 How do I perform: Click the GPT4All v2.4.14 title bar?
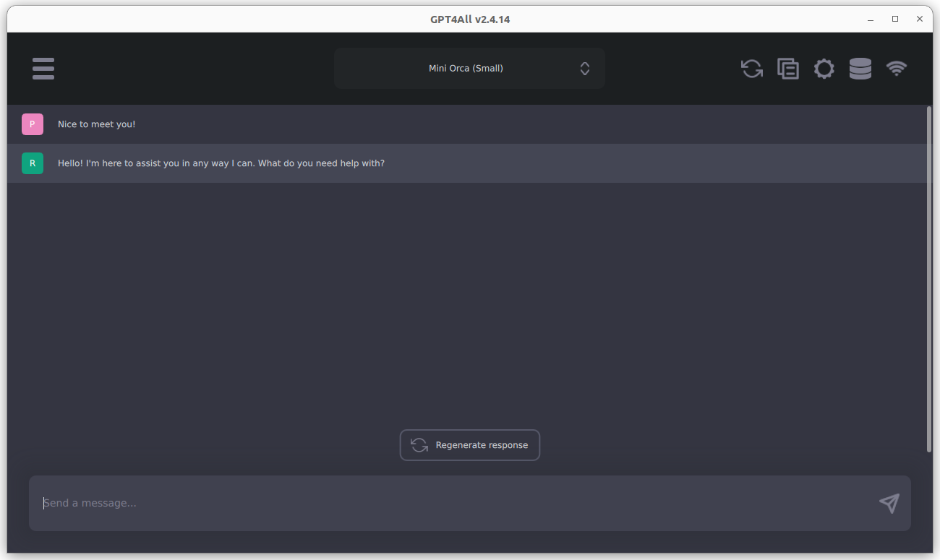tap(470, 20)
